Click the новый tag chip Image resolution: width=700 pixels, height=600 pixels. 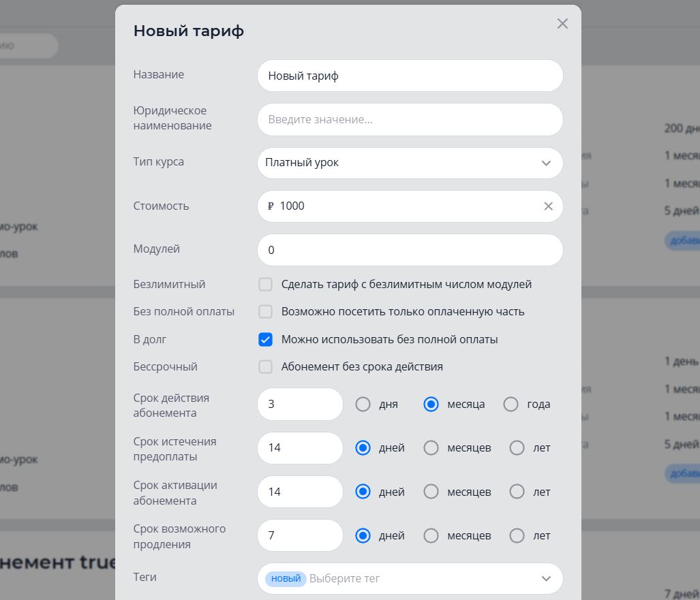coord(286,578)
